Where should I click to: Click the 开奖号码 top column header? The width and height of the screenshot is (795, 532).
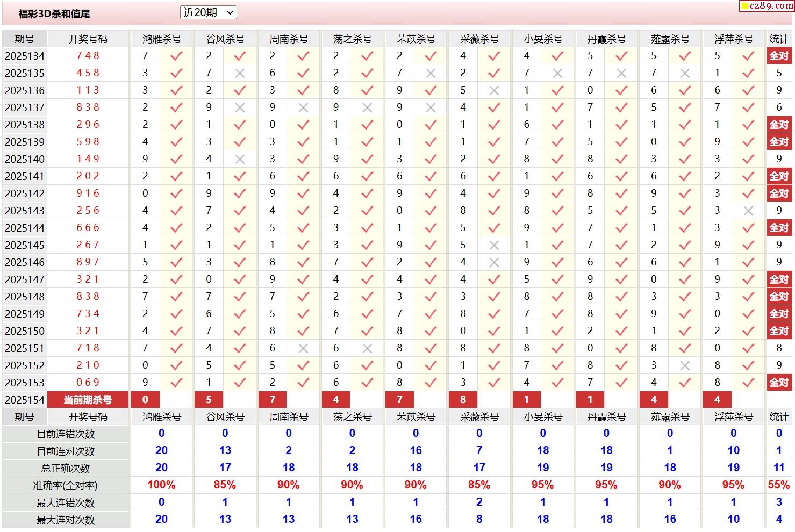88,39
